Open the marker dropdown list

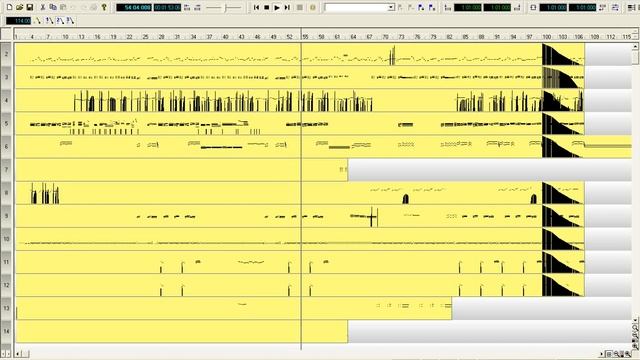391,7
